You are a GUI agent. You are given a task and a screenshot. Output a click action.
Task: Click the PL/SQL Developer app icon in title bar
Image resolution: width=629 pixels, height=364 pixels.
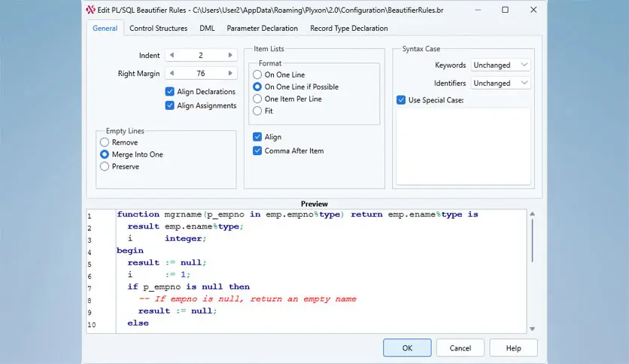tap(90, 10)
